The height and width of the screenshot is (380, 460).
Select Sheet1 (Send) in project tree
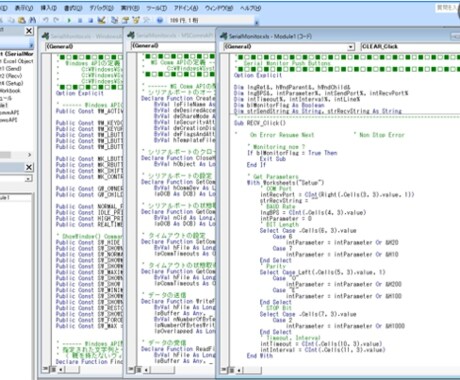[11, 68]
